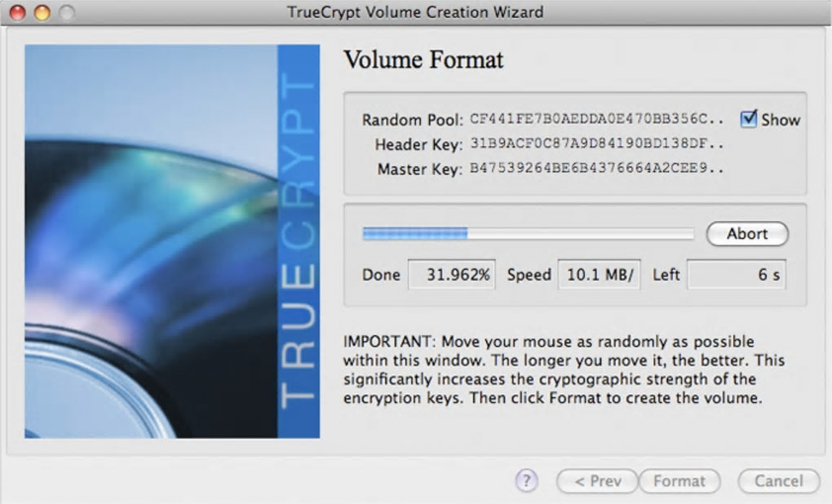This screenshot has width=832, height=504.
Task: Click the Done label
Action: (381, 275)
